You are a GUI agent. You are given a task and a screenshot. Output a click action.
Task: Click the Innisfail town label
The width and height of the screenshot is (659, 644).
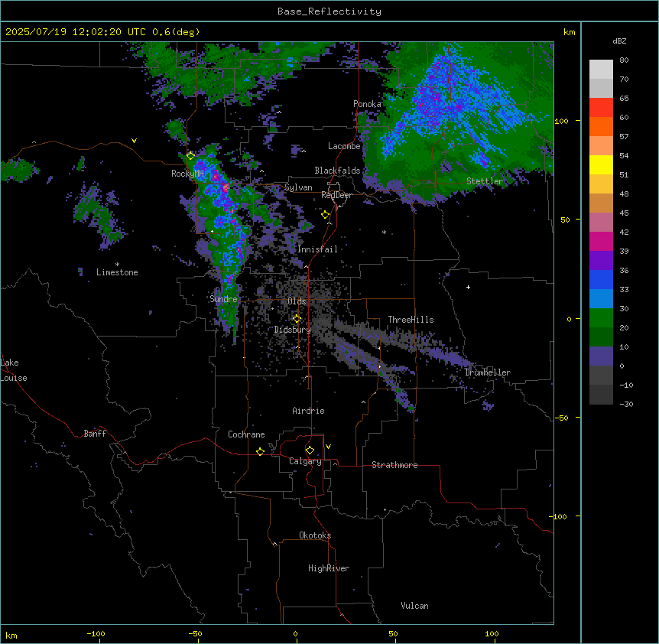pyautogui.click(x=317, y=249)
